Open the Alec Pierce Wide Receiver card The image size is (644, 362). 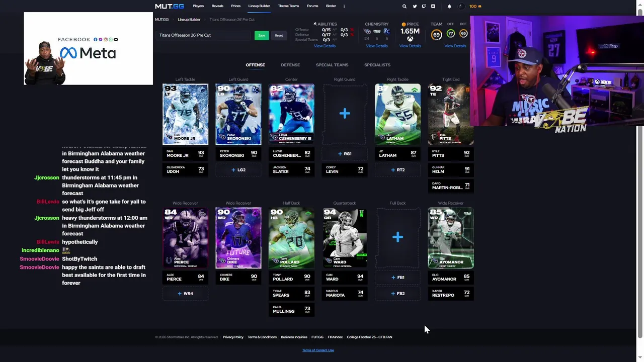point(185,238)
